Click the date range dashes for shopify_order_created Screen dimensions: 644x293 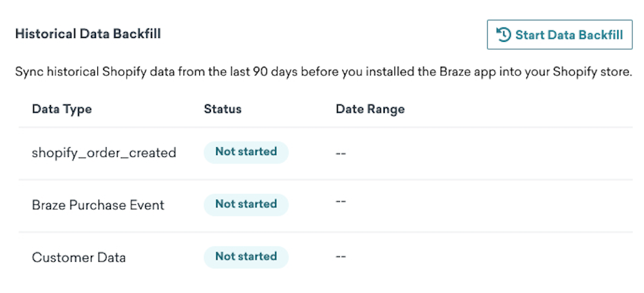341,154
